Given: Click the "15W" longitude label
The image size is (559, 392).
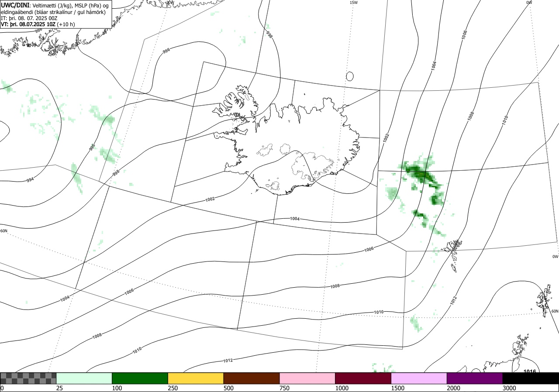Looking at the screenshot, I should [x=354, y=3].
